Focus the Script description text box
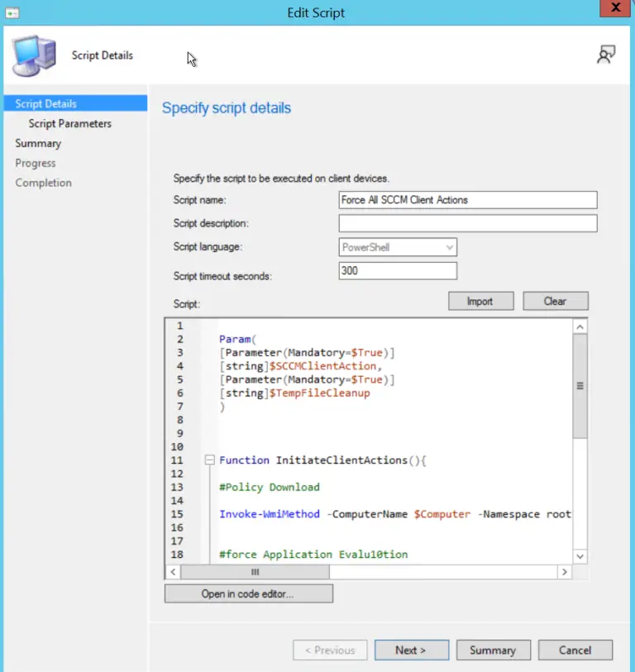This screenshot has width=635, height=672. coord(467,224)
